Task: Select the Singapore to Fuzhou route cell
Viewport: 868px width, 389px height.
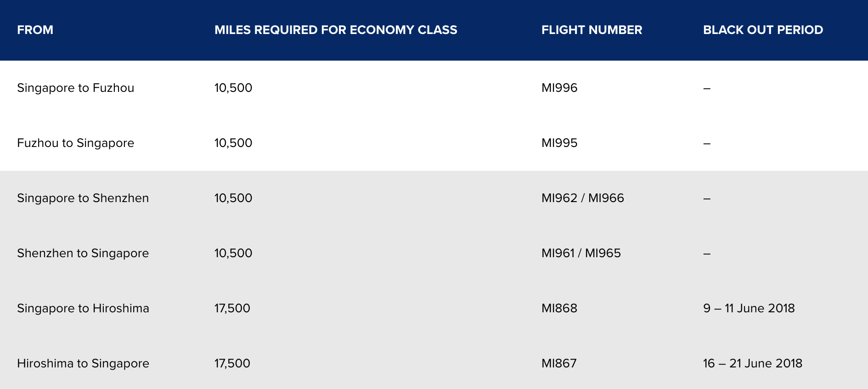Action: [76, 88]
